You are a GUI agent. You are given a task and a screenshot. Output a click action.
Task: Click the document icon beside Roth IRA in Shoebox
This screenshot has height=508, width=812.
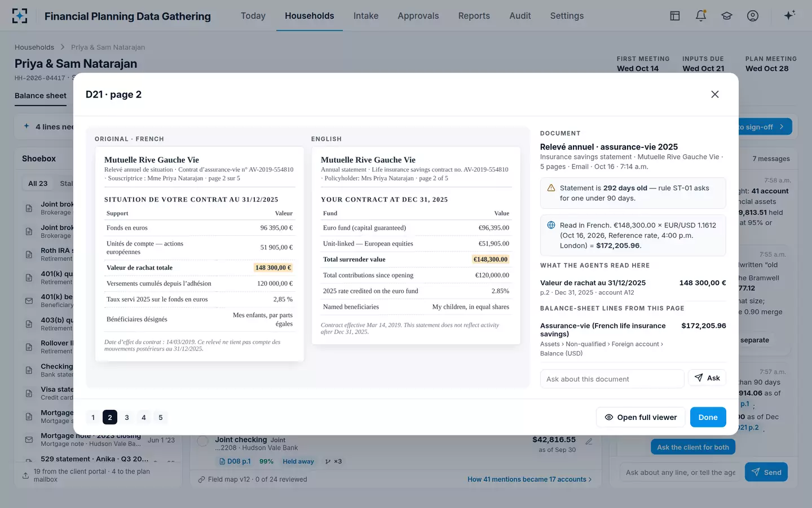[x=29, y=255]
